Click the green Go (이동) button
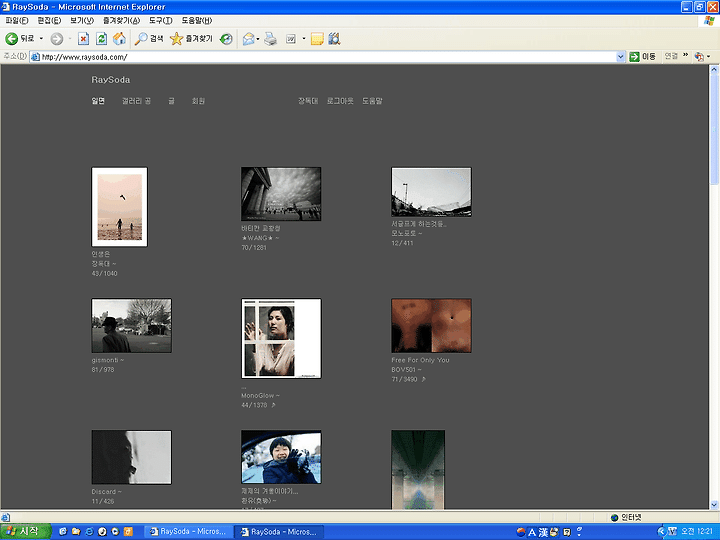 642,56
